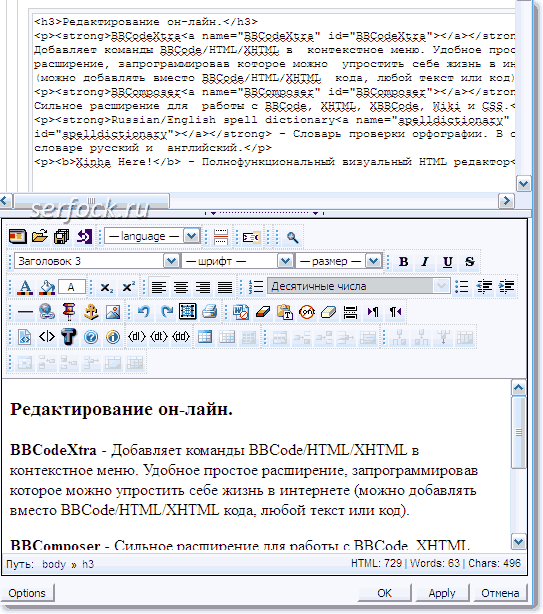
Task: Insert an anchor
Action: (x=91, y=312)
